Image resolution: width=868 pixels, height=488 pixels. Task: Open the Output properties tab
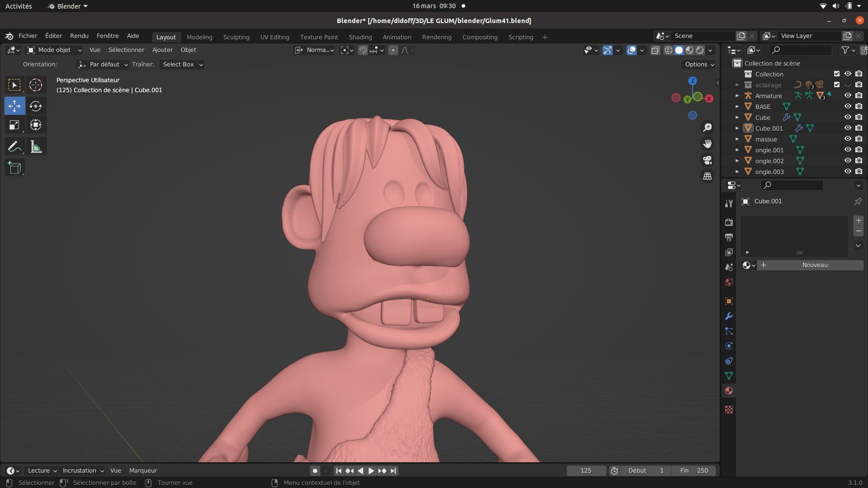[729, 237]
